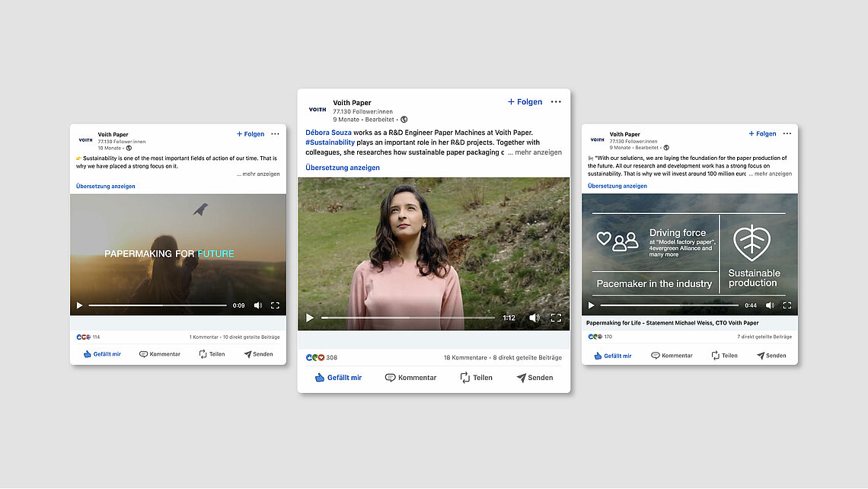The width and height of the screenshot is (868, 489).
Task: Enter fullscreen on the center video
Action: (x=556, y=318)
